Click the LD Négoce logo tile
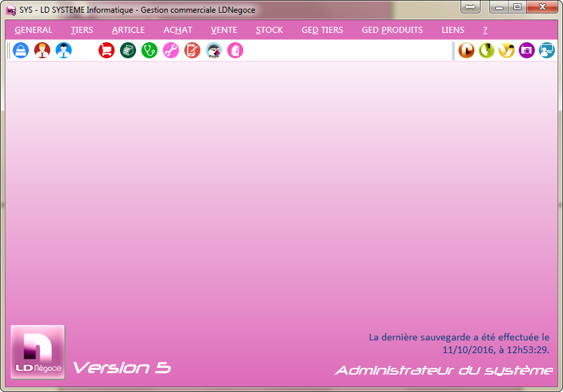The image size is (563, 392). [x=38, y=352]
